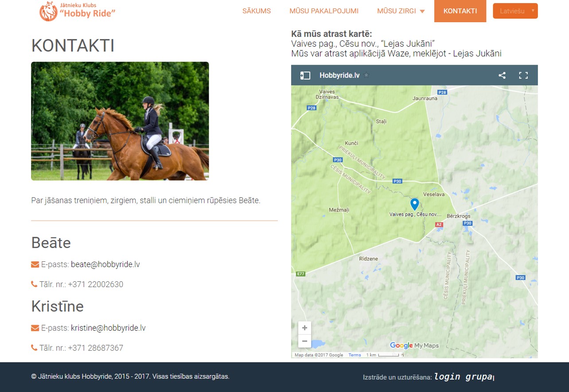Open Mūsu Pakalpojumi menu item
The width and height of the screenshot is (569, 392).
(x=324, y=11)
